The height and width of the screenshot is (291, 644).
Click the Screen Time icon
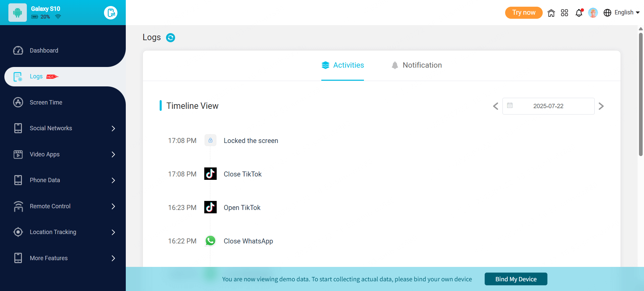18,102
